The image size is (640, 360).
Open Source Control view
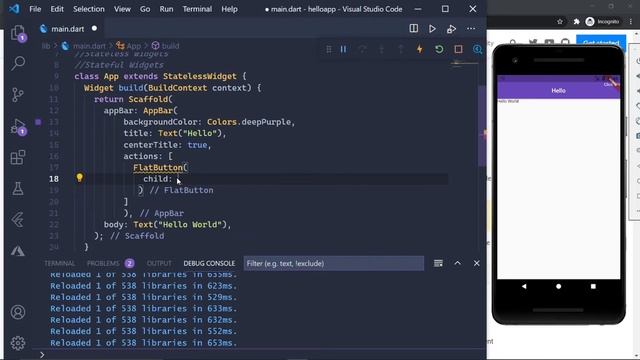point(18,95)
